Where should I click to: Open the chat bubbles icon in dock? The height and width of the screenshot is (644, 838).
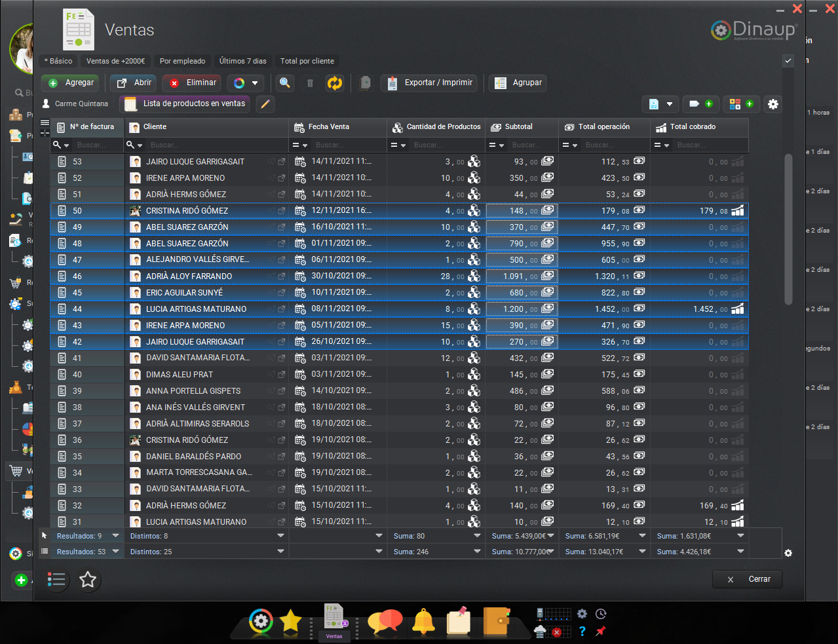pos(385,621)
